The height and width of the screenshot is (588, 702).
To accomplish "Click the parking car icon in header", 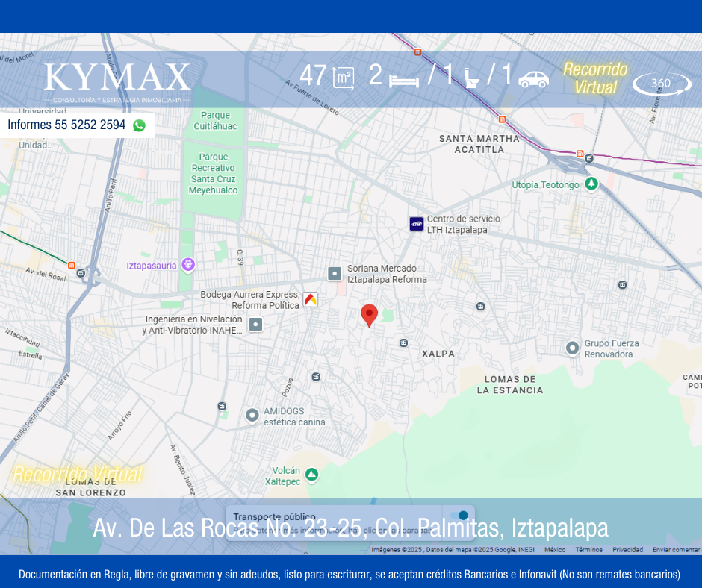I will pyautogui.click(x=533, y=79).
